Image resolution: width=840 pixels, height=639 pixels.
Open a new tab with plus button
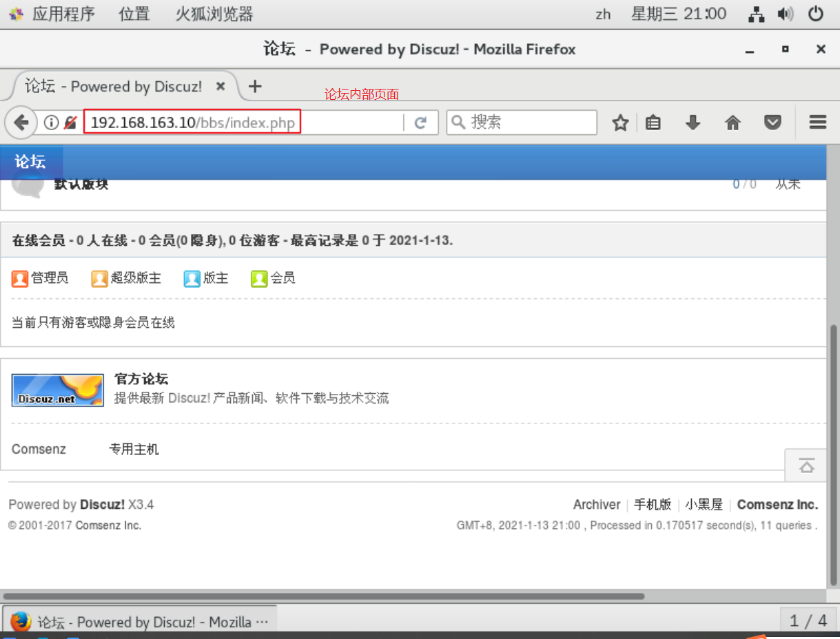(x=255, y=86)
